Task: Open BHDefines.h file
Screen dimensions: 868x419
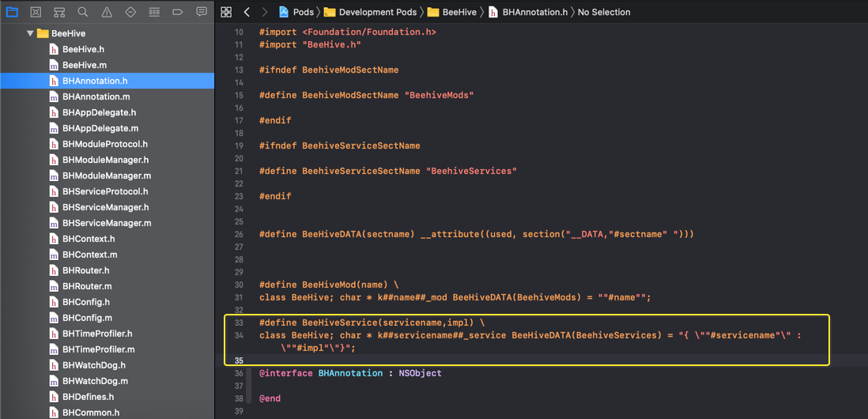Action: pyautogui.click(x=108, y=397)
